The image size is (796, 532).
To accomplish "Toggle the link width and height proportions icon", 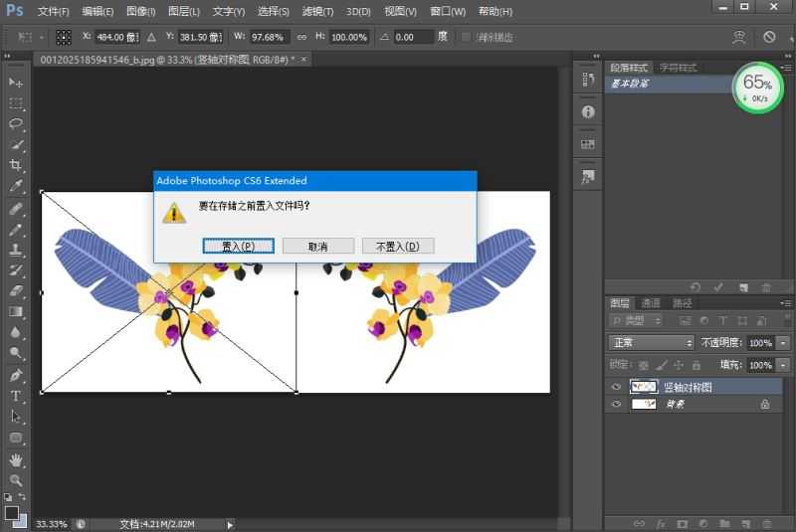I will click(x=301, y=37).
